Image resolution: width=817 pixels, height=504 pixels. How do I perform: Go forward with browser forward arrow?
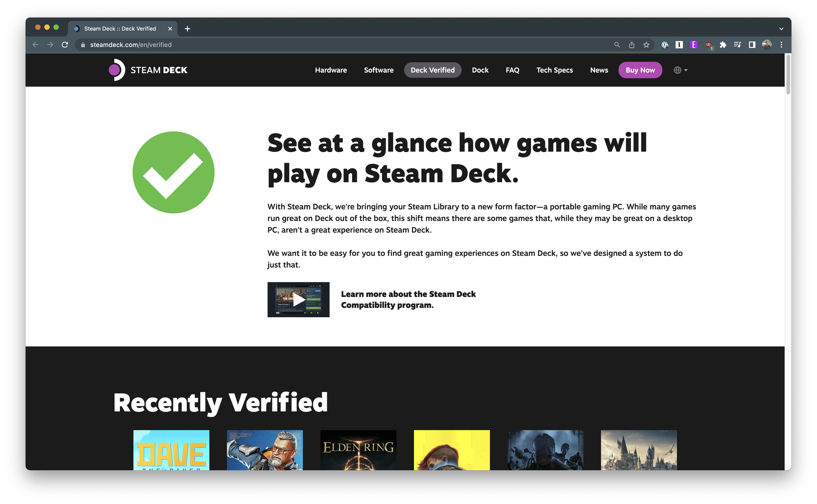tap(50, 45)
